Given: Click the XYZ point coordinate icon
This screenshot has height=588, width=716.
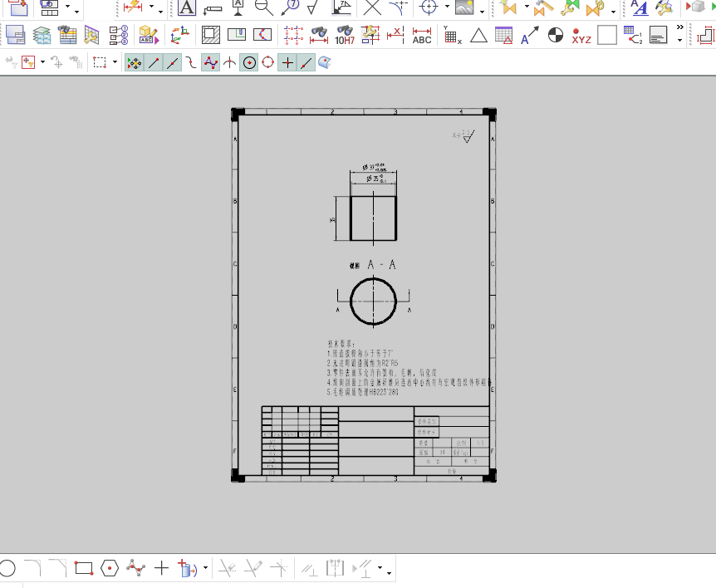Looking at the screenshot, I should (x=581, y=36).
